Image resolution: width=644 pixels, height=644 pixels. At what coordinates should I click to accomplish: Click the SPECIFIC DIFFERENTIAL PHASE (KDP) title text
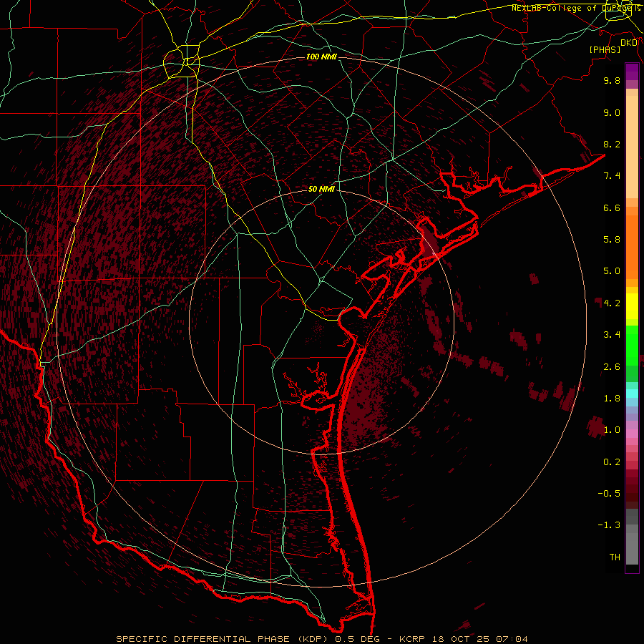pyautogui.click(x=222, y=639)
